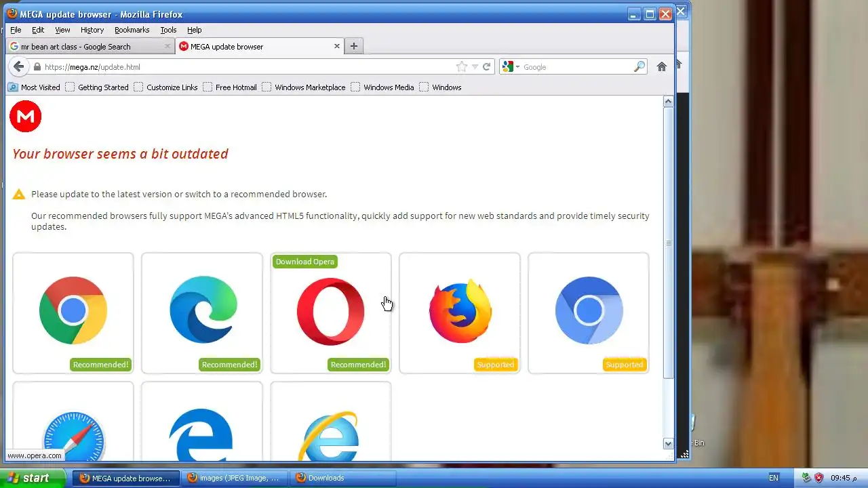The width and height of the screenshot is (868, 488).
Task: Click the yellow warning triangle icon
Action: [x=19, y=195]
